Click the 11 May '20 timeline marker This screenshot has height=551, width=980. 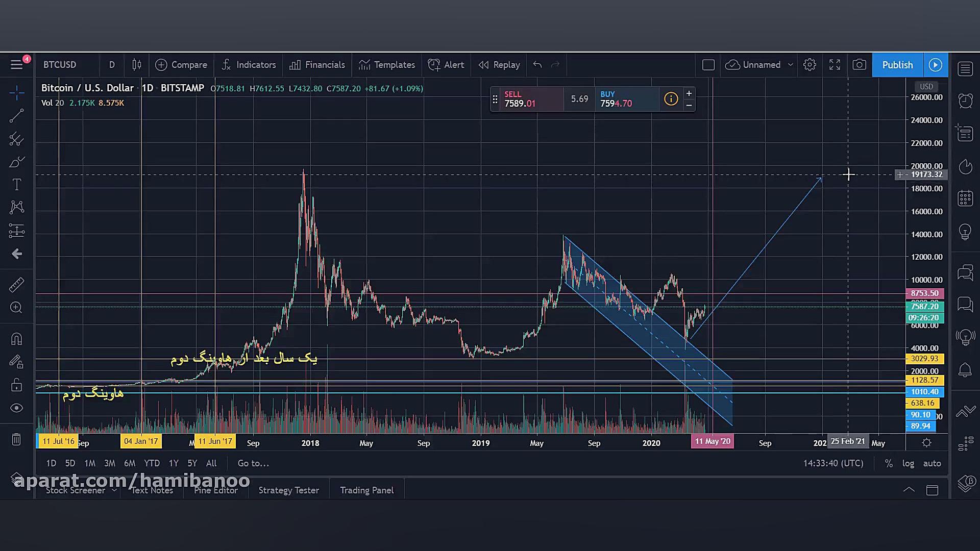[x=713, y=441]
